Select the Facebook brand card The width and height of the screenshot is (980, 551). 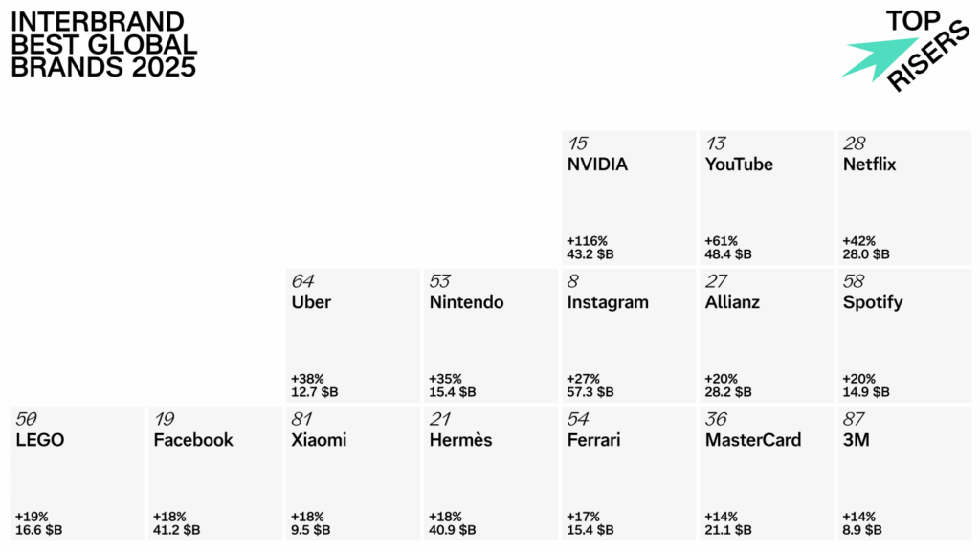tap(214, 474)
